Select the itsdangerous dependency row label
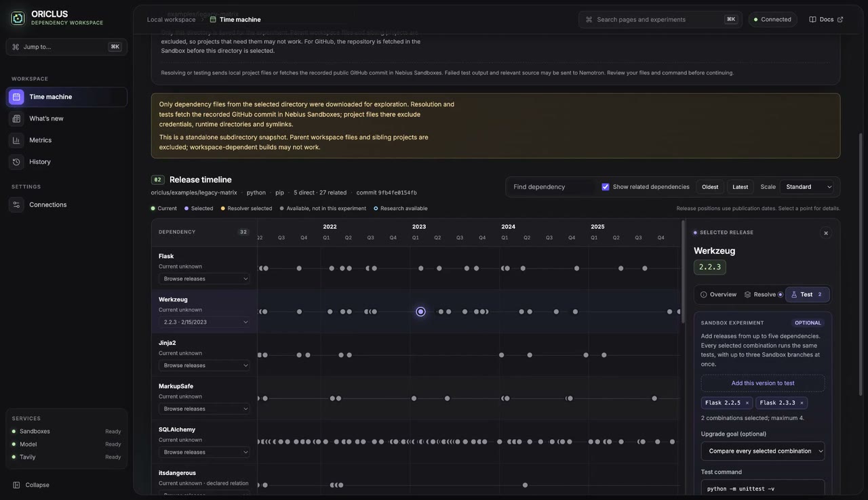Screen dimensions: 868x500 tap(177, 473)
